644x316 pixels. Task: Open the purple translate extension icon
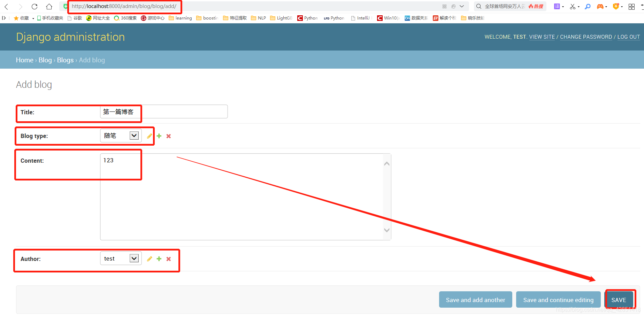click(557, 6)
